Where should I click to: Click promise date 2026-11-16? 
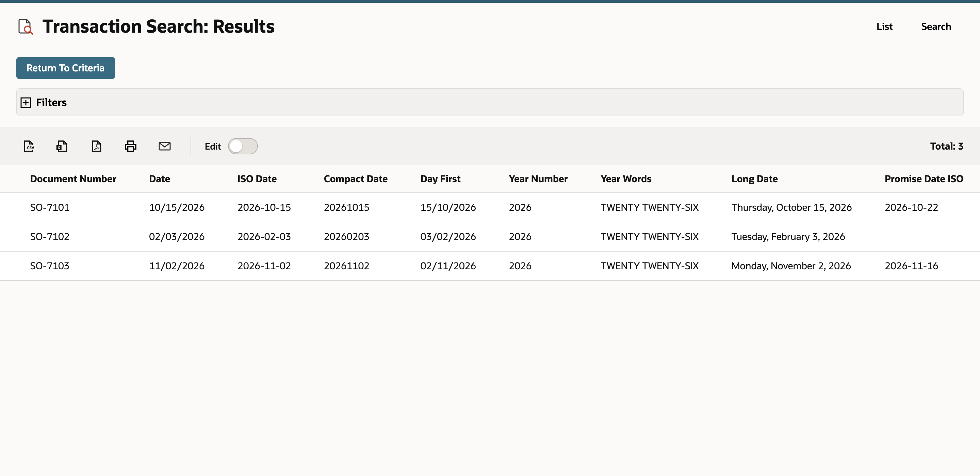click(911, 266)
